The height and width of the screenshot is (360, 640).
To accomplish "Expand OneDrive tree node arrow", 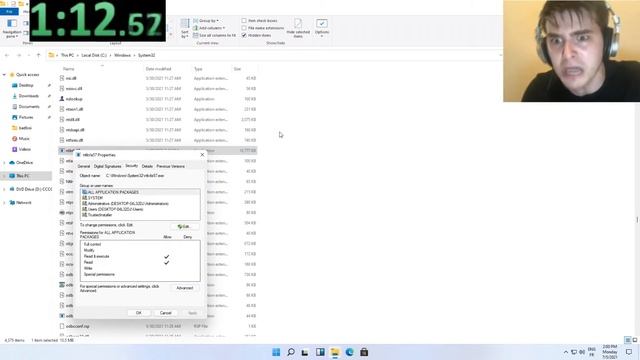I will (x=4, y=162).
